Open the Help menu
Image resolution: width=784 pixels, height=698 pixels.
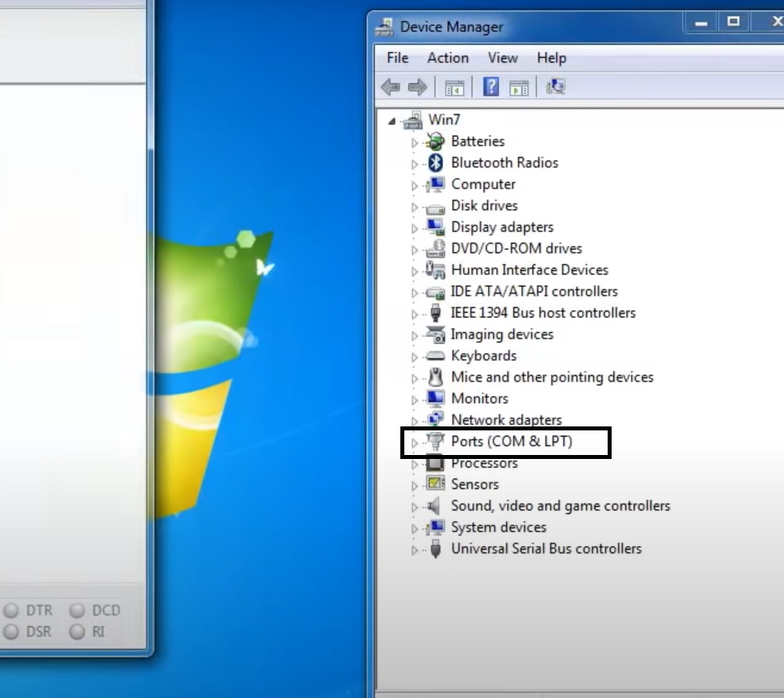click(x=551, y=58)
